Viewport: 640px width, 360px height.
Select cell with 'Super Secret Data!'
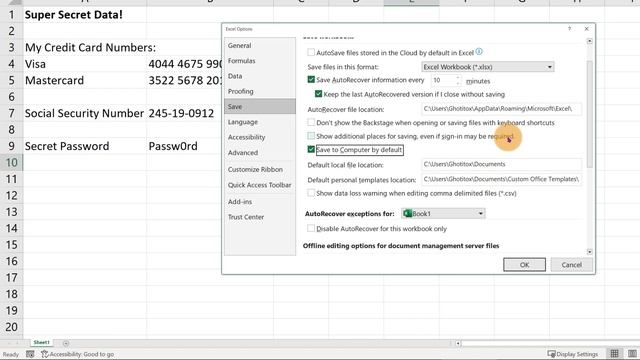pyautogui.click(x=85, y=15)
